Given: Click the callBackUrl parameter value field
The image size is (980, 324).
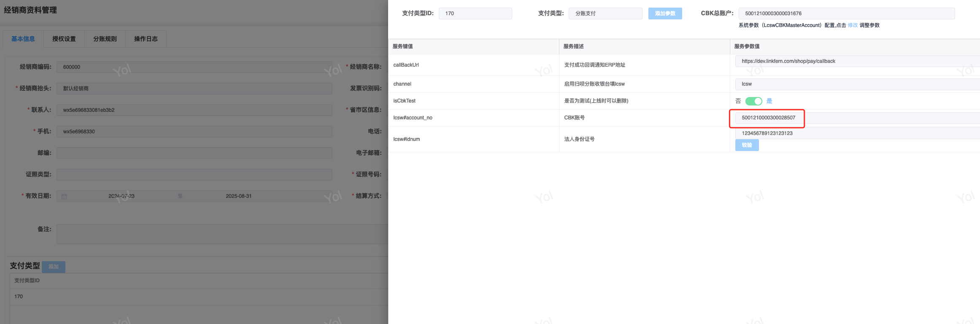Looking at the screenshot, I should pyautogui.click(x=856, y=61).
